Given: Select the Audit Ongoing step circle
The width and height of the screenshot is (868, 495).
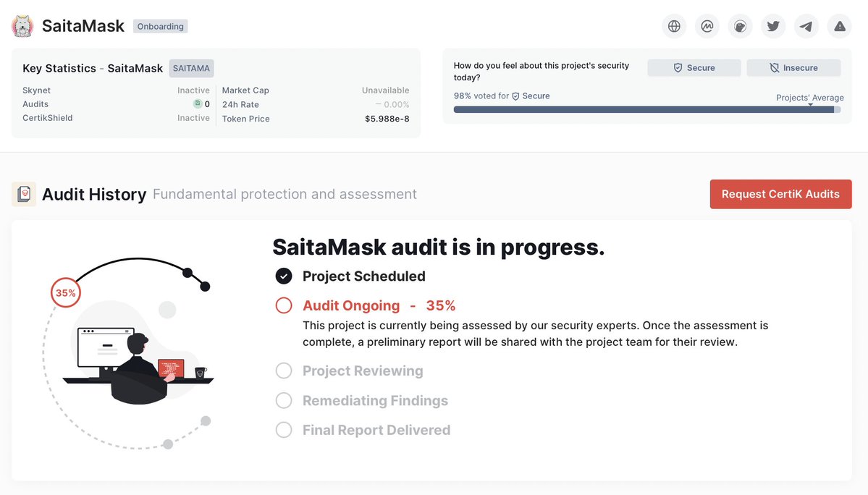Looking at the screenshot, I should 284,305.
